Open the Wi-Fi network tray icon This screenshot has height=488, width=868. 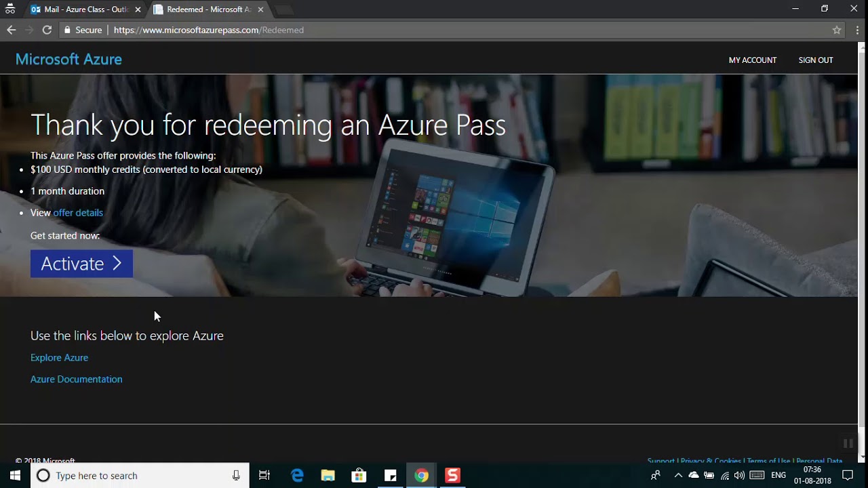tap(725, 476)
